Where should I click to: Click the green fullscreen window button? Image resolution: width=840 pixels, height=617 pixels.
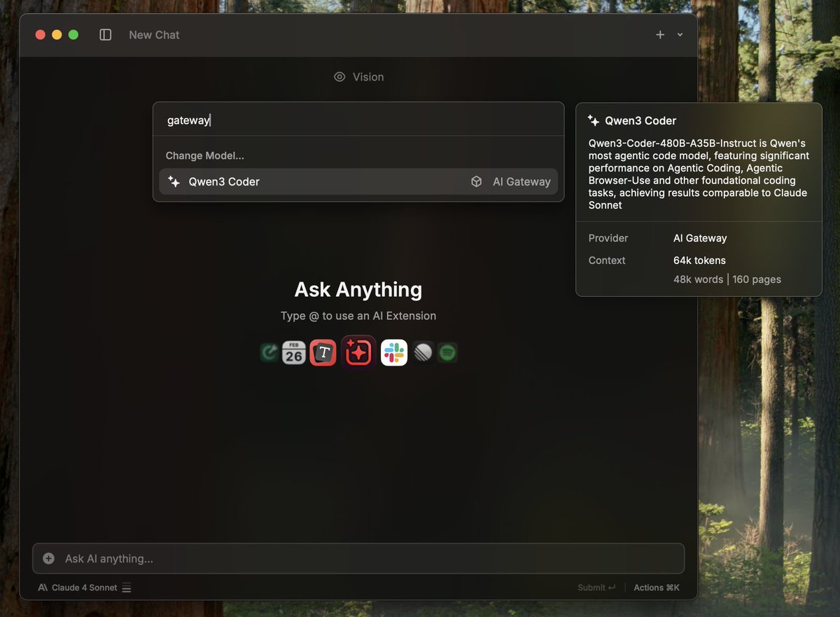pyautogui.click(x=73, y=34)
